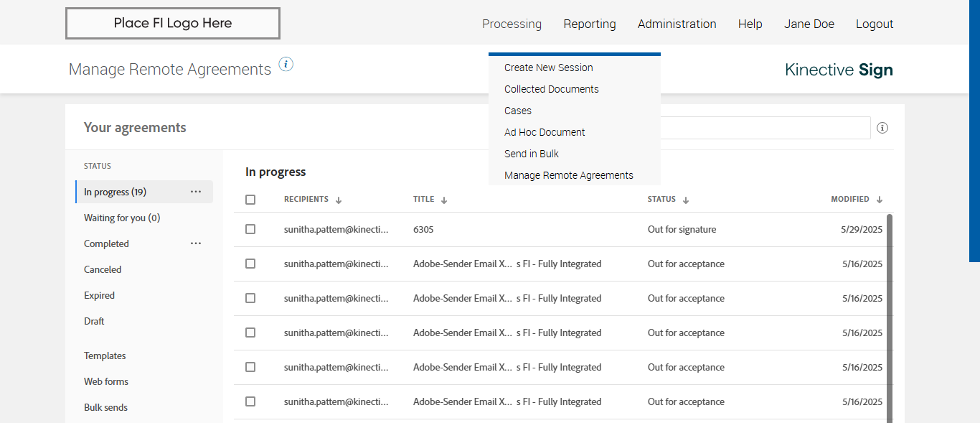Open the Reporting menu
Screen dimensions: 980x423
(590, 24)
